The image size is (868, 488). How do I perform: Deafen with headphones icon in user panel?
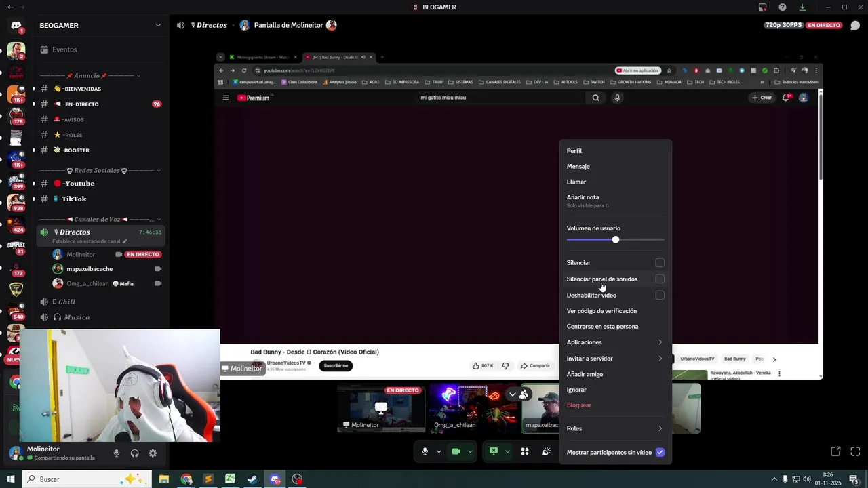pos(134,453)
